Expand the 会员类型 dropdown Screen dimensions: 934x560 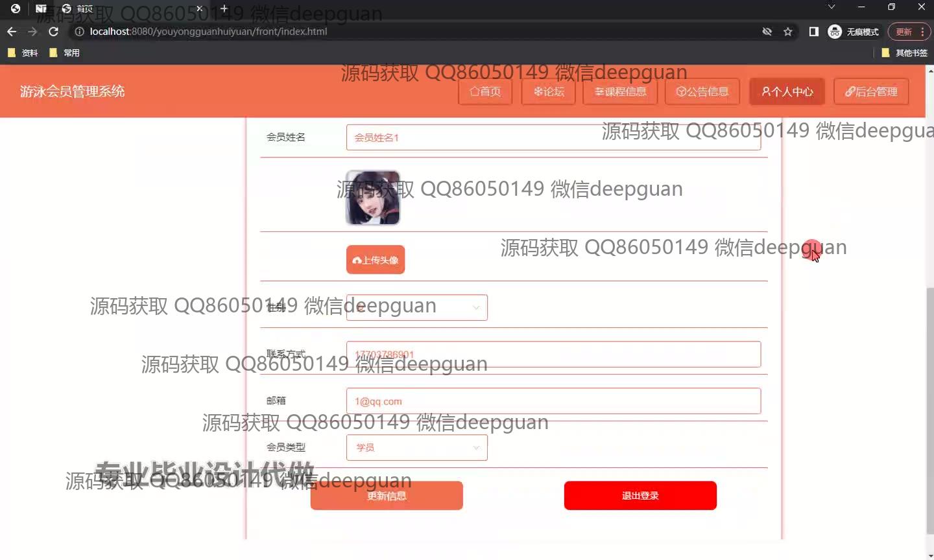(x=416, y=447)
